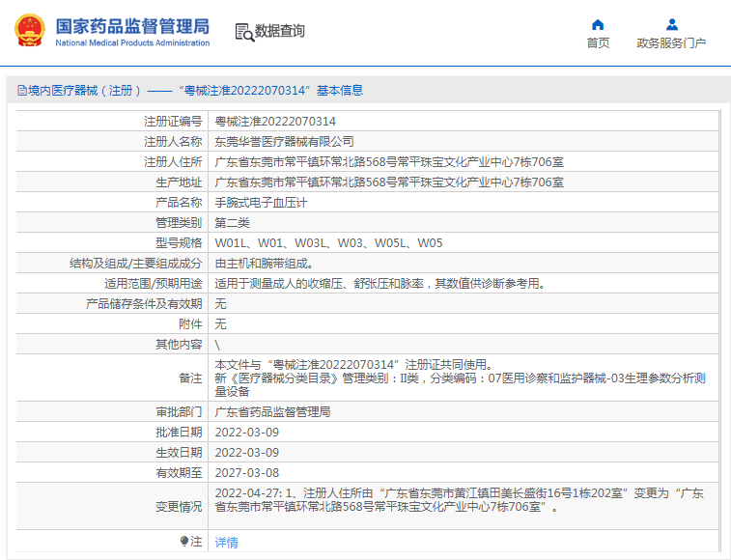Click the 适用范围/预期用途 label
This screenshot has height=560, width=731.
point(154,284)
